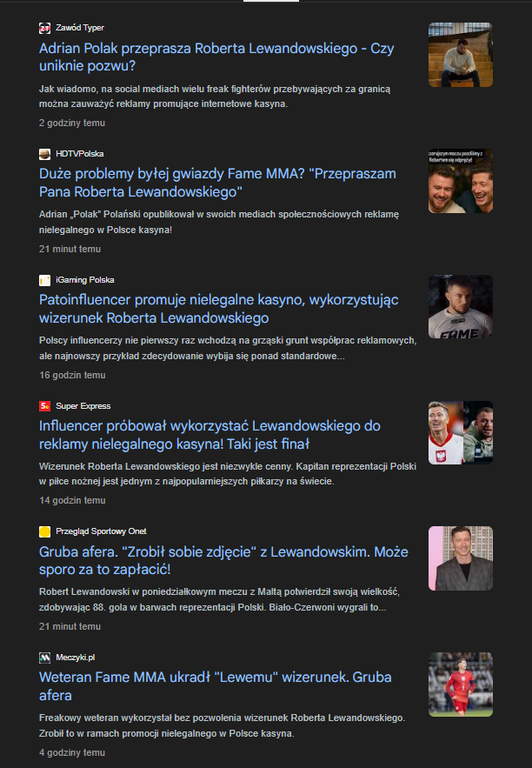Image resolution: width=532 pixels, height=768 pixels.
Task: Open the 'Weteran Fame MMA ukradł Lewemu wizerunek' article
Action: [x=216, y=686]
